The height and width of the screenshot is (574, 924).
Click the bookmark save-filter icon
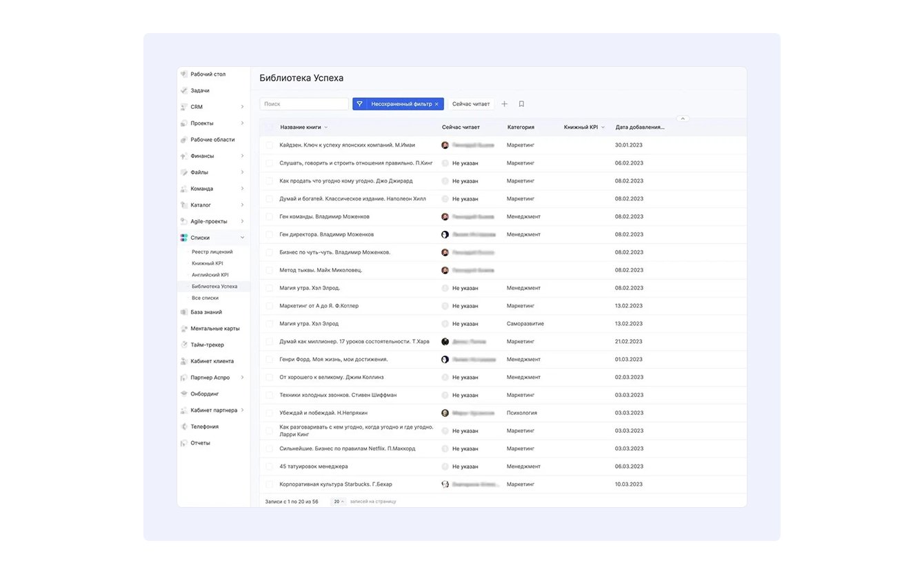[521, 104]
